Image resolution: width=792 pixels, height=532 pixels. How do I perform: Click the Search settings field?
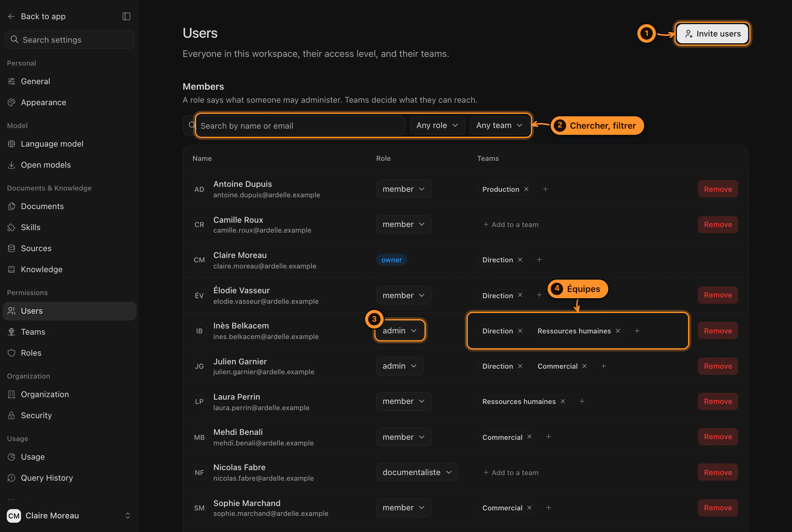click(x=70, y=40)
